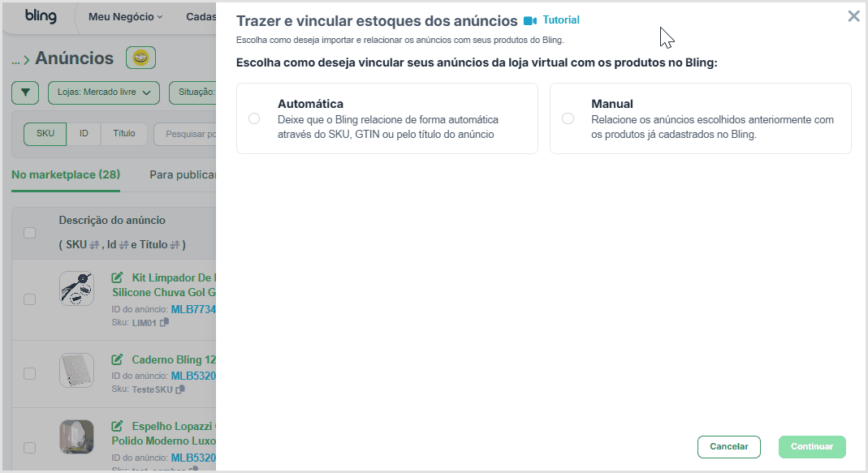Open the Tutorial link

tap(561, 20)
